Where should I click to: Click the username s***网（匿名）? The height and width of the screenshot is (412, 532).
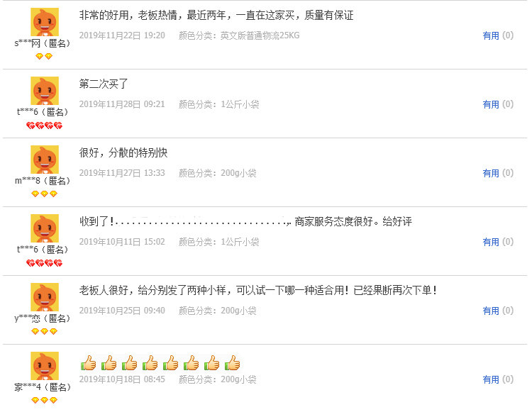pyautogui.click(x=43, y=44)
